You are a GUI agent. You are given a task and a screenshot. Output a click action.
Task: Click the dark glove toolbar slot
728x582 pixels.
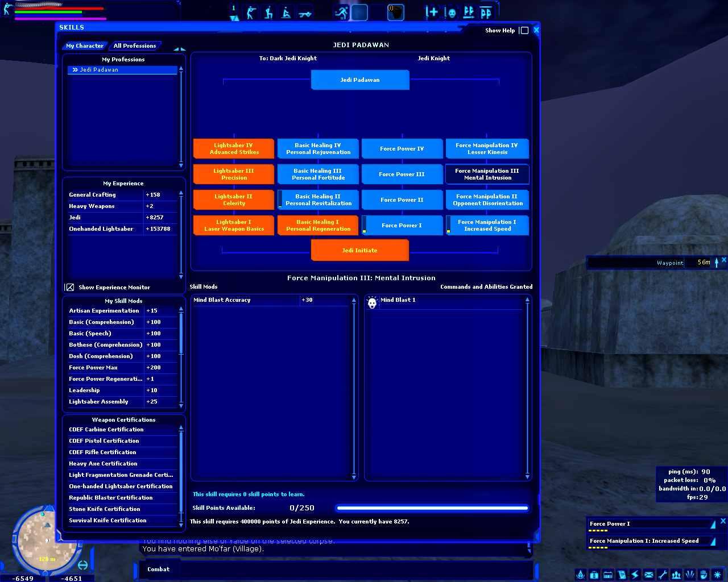coord(396,12)
